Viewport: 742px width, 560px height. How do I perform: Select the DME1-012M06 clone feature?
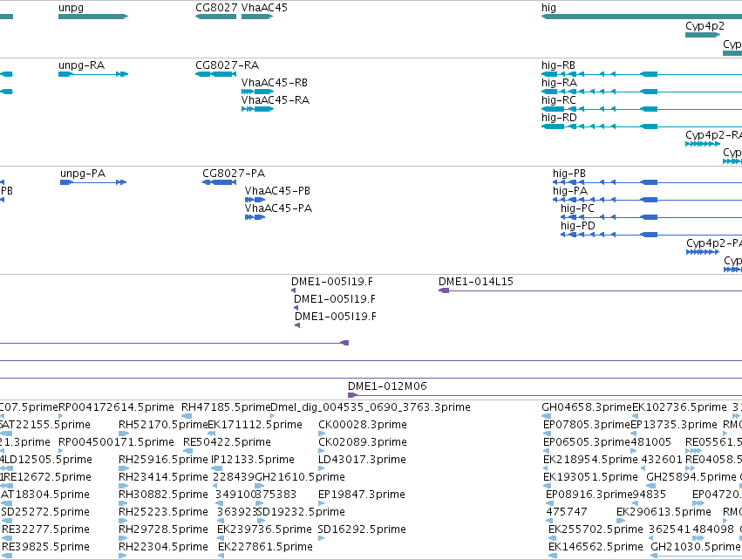click(x=545, y=395)
